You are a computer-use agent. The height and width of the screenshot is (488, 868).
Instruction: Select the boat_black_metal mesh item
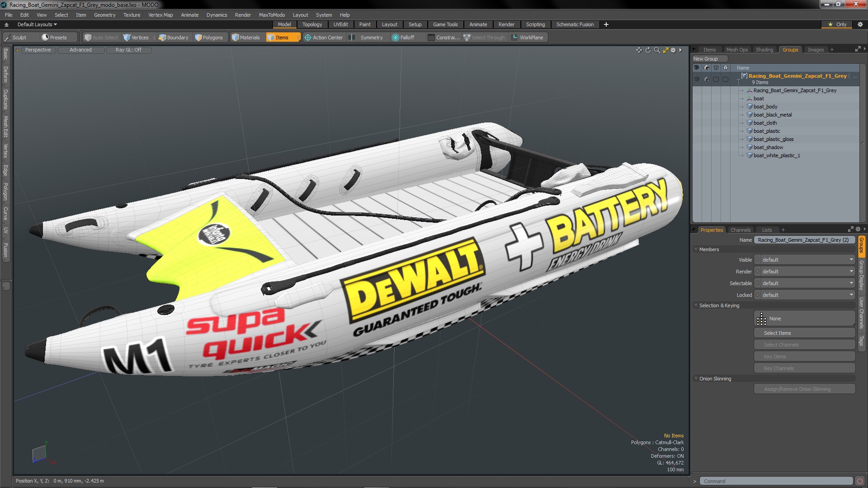point(772,115)
